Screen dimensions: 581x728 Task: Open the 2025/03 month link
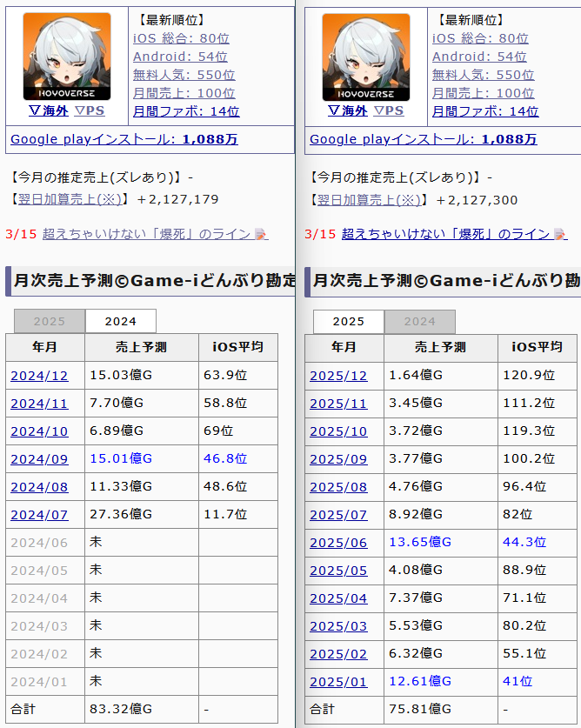(x=338, y=626)
